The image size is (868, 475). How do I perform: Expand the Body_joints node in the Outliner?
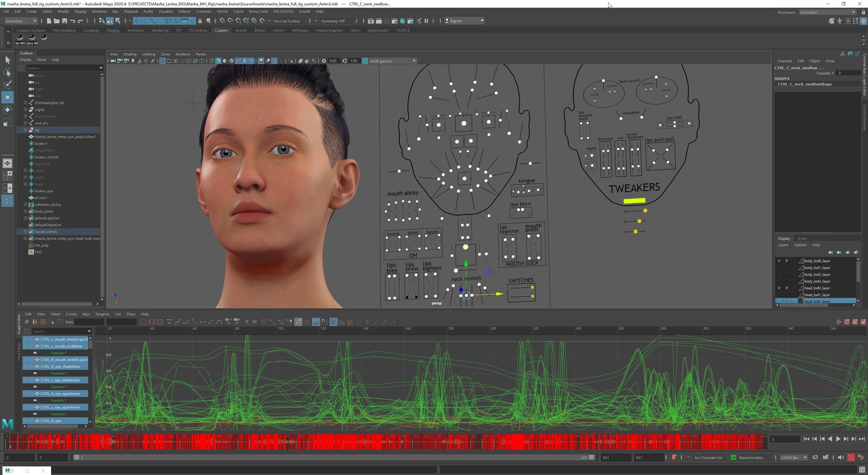[x=26, y=211]
